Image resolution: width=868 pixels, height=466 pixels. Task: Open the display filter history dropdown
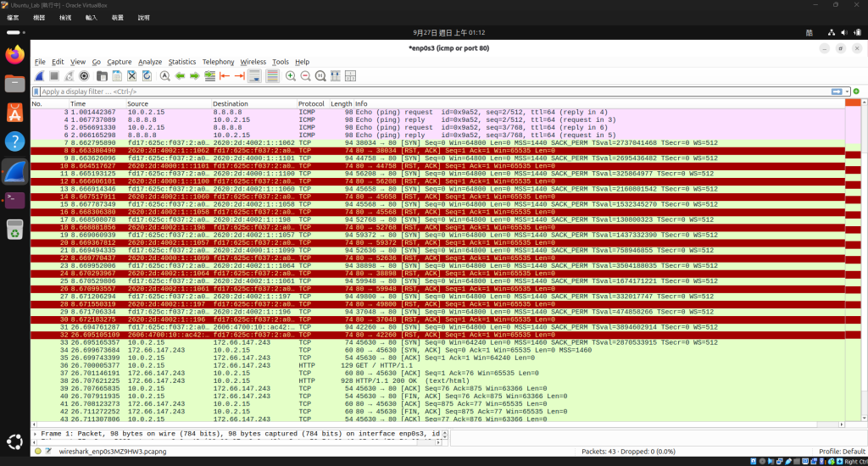tap(847, 92)
